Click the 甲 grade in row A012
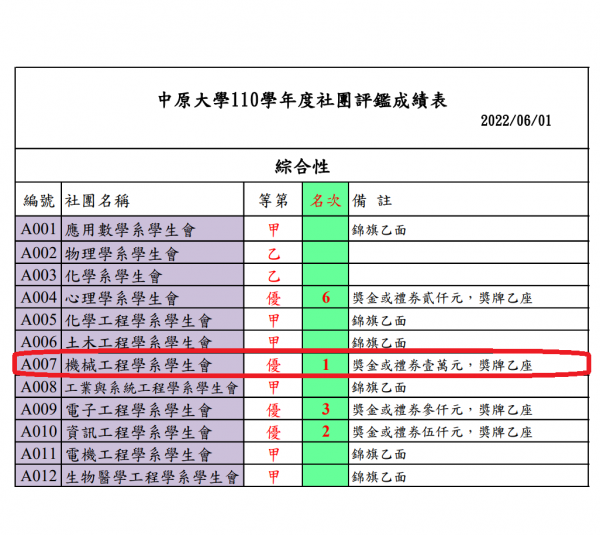This screenshot has height=535, width=600. pyautogui.click(x=274, y=477)
